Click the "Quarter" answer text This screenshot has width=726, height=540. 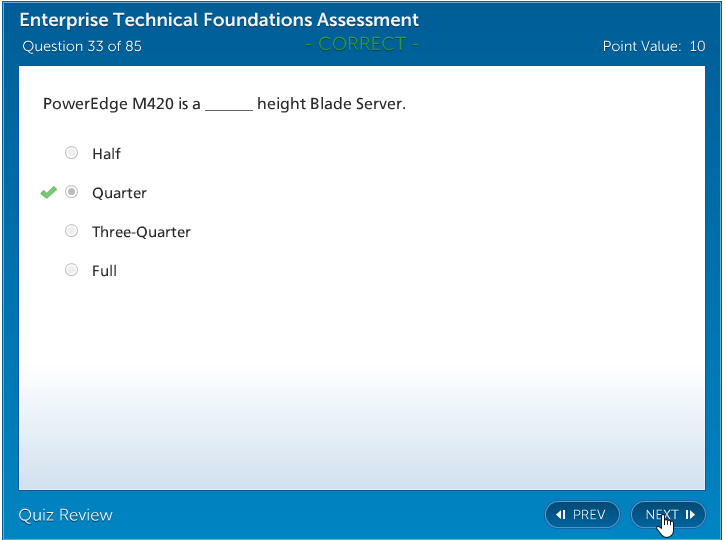(119, 193)
